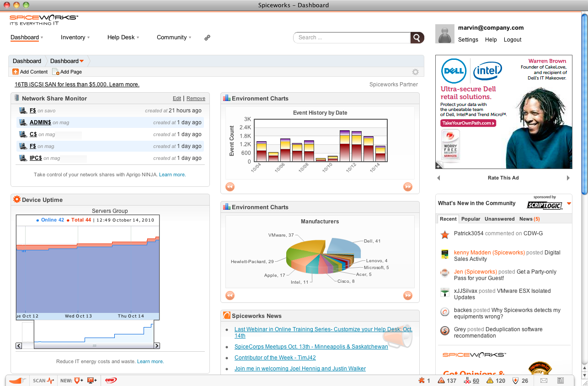Viewport: 588px width, 386px height.
Task: Click Learn more about Aprigo NINJA
Action: (x=172, y=174)
